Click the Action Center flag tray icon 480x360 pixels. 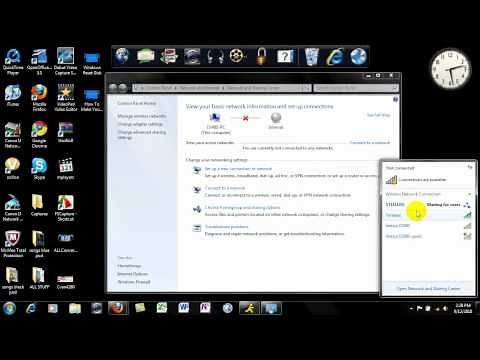tap(420, 309)
